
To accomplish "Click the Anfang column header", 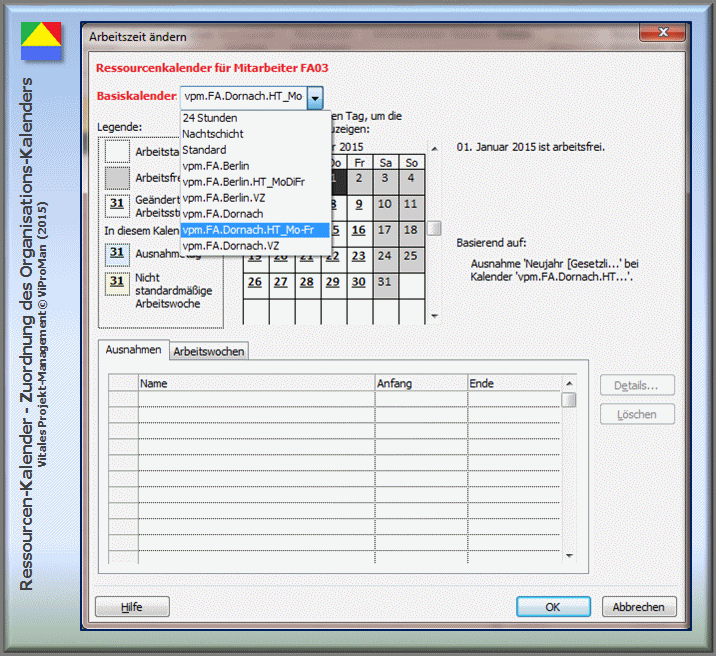I will [420, 383].
